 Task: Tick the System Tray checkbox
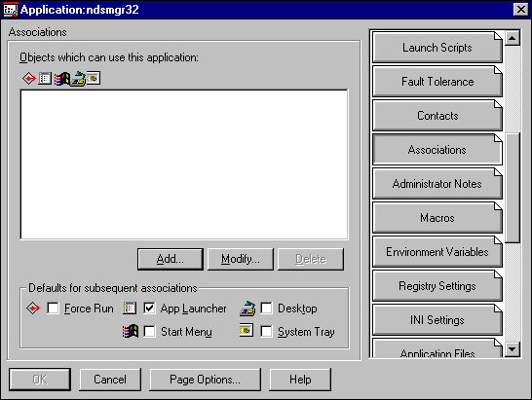266,331
